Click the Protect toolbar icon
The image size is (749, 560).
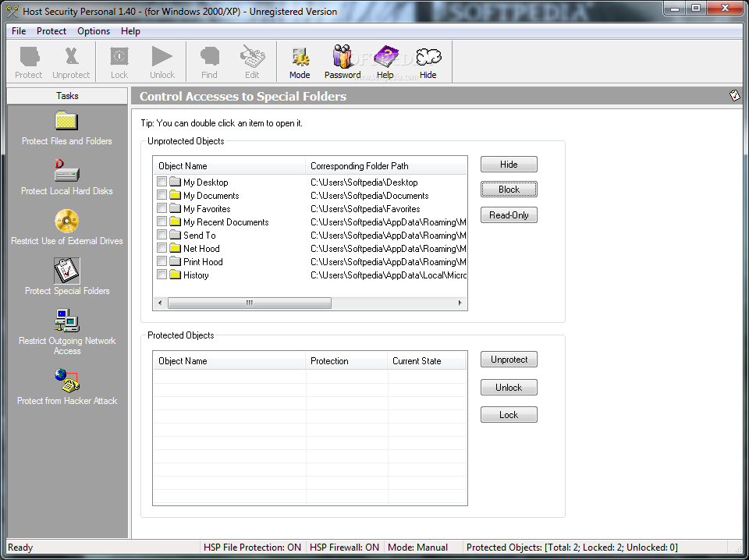pyautogui.click(x=29, y=62)
